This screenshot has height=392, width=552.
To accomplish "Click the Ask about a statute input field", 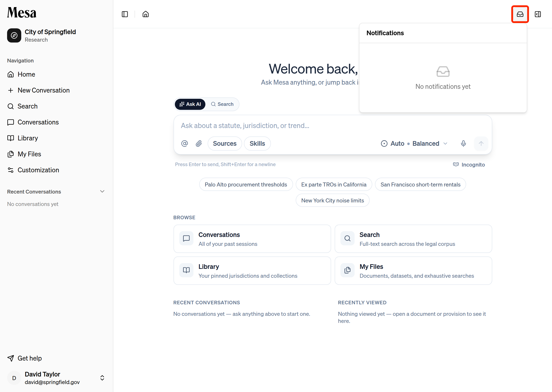I will [x=332, y=126].
